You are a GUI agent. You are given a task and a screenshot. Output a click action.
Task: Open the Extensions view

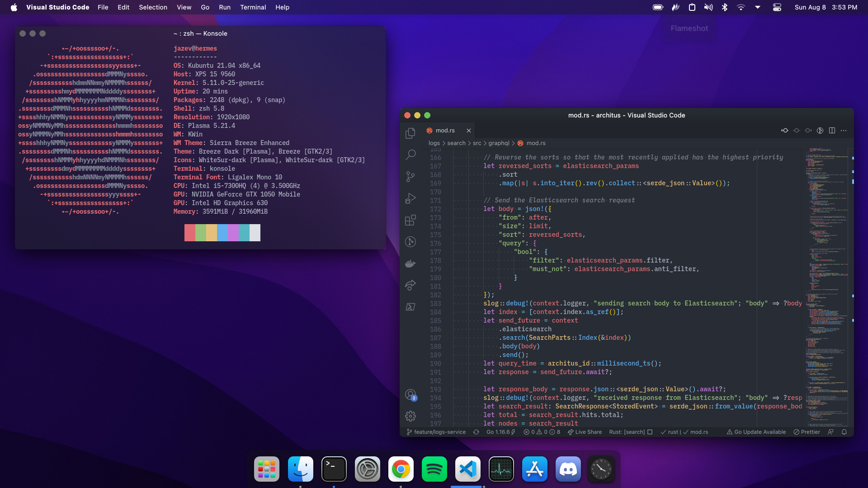click(410, 220)
